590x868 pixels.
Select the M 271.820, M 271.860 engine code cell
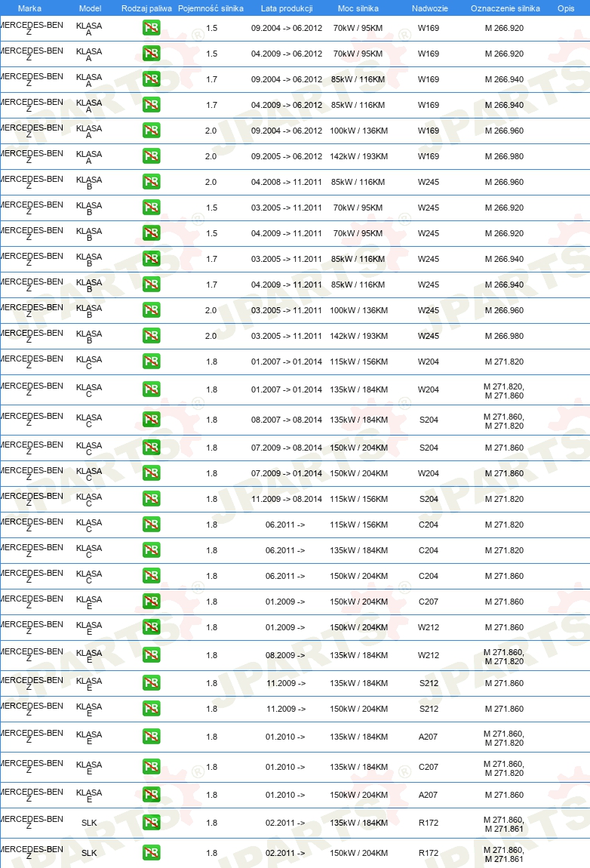click(x=504, y=391)
